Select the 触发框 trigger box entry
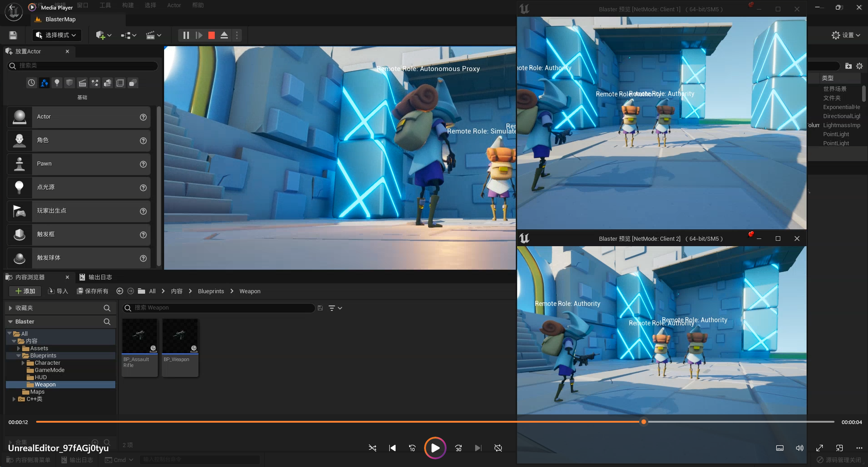 [x=79, y=235]
